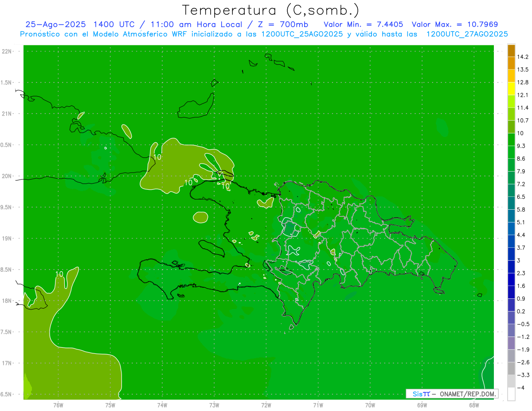Click the initialization time "1200UTC_25AGO2025"
The image size is (532, 411).
pos(302,34)
